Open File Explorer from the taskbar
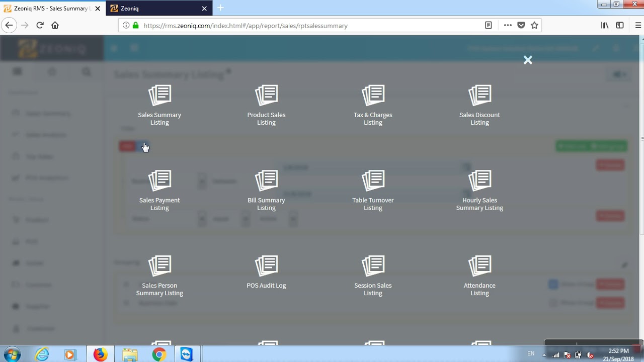The image size is (644, 362). pos(130,354)
